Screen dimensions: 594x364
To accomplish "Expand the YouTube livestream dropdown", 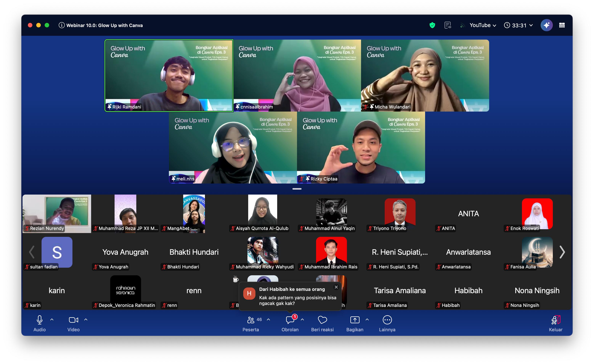I will point(483,25).
